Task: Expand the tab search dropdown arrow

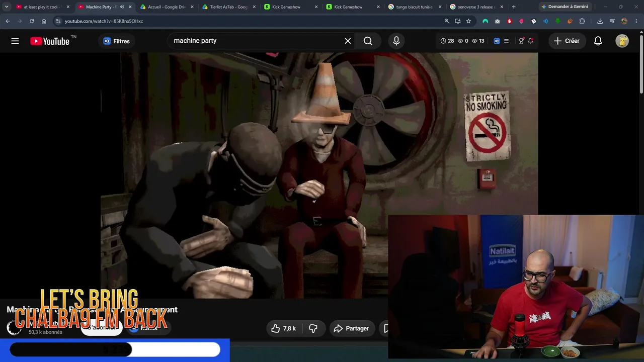Action: [x=7, y=7]
